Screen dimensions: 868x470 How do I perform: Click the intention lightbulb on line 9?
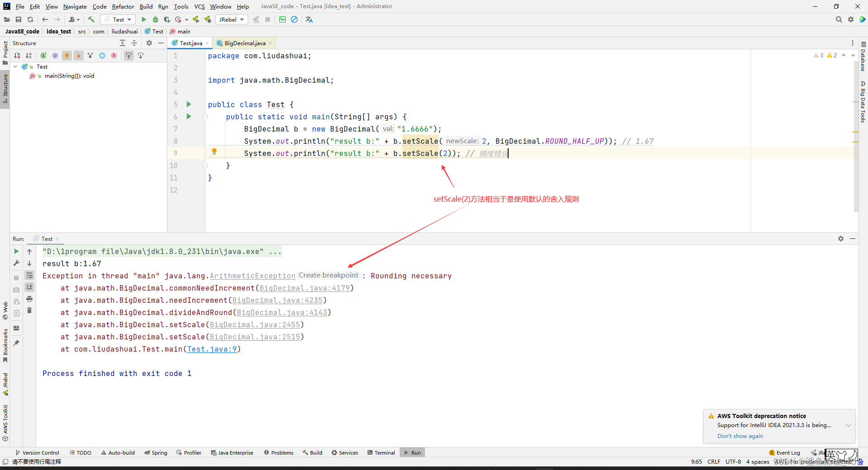click(214, 152)
